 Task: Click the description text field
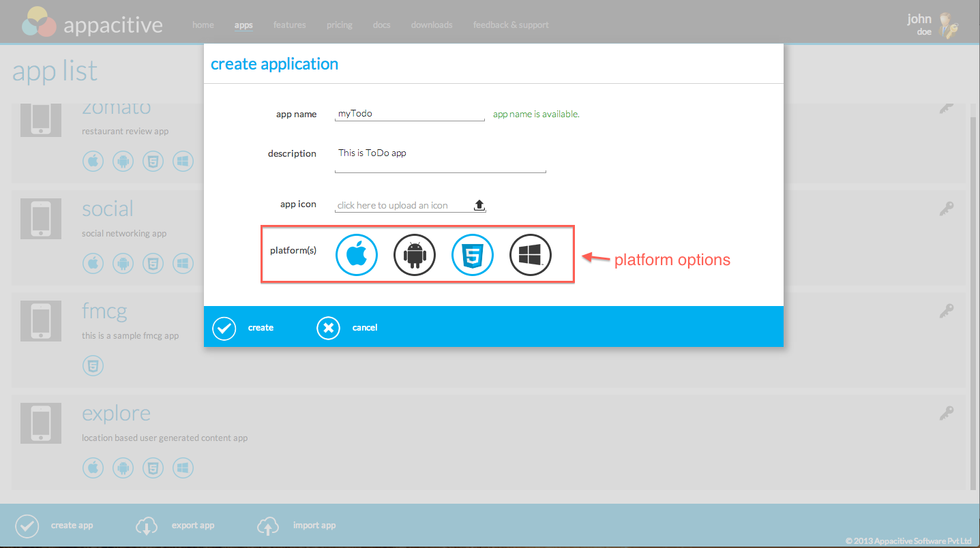pos(441,159)
